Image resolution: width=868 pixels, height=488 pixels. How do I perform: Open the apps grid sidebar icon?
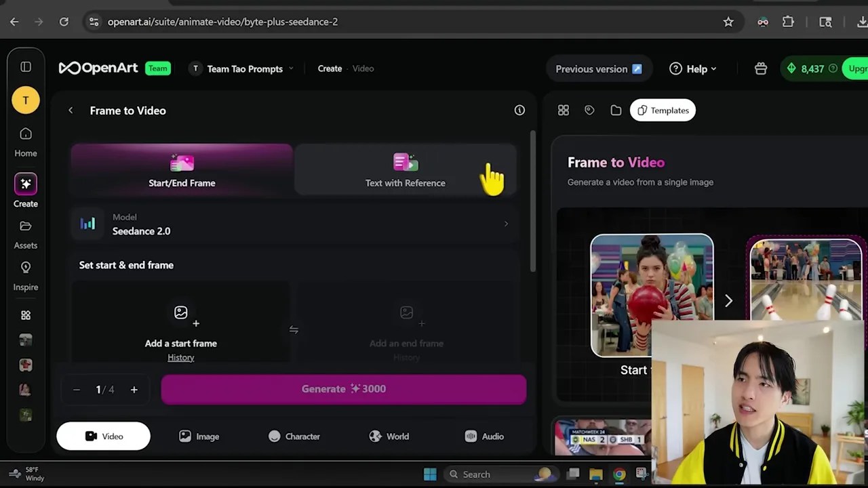[x=26, y=315]
